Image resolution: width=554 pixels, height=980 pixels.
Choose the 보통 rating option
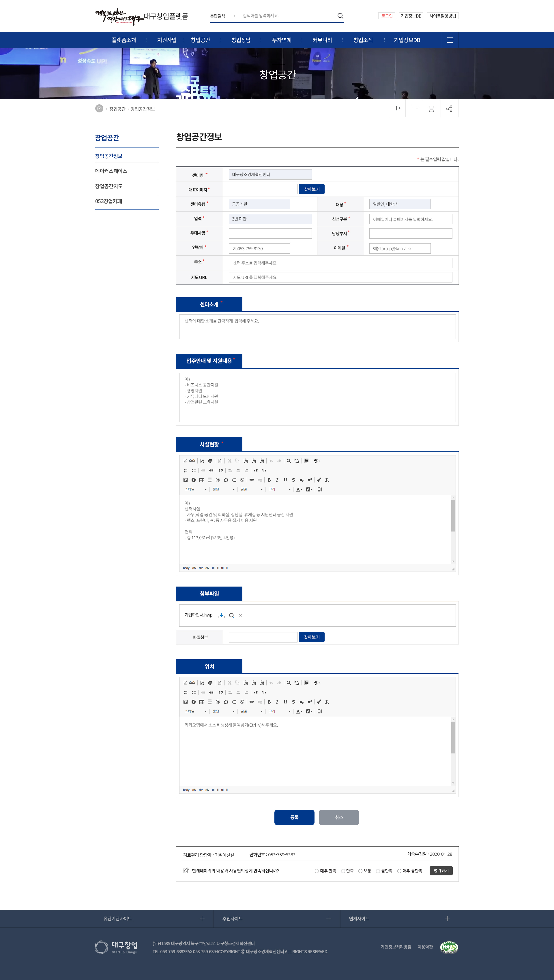click(x=360, y=871)
